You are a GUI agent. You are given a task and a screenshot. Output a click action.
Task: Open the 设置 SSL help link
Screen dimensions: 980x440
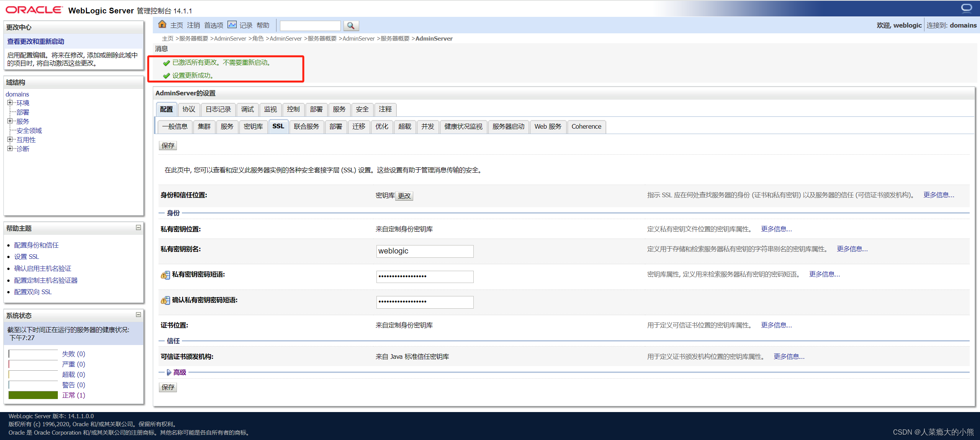26,256
